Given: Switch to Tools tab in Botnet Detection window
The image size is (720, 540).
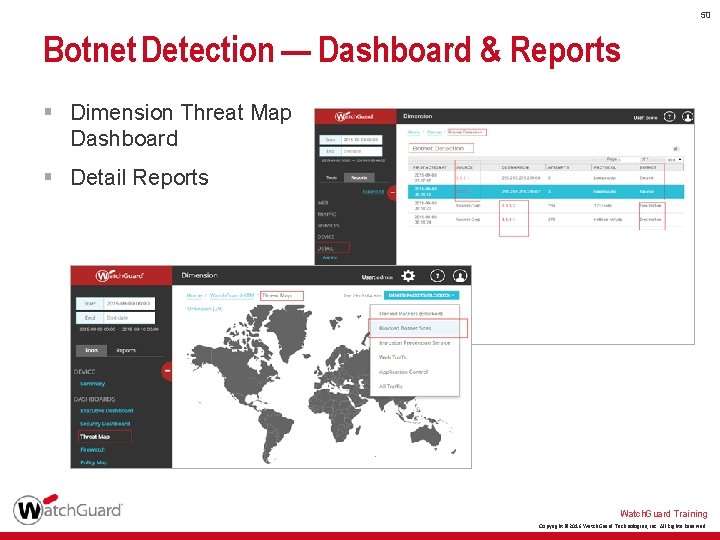Looking at the screenshot, I should pos(331,178).
